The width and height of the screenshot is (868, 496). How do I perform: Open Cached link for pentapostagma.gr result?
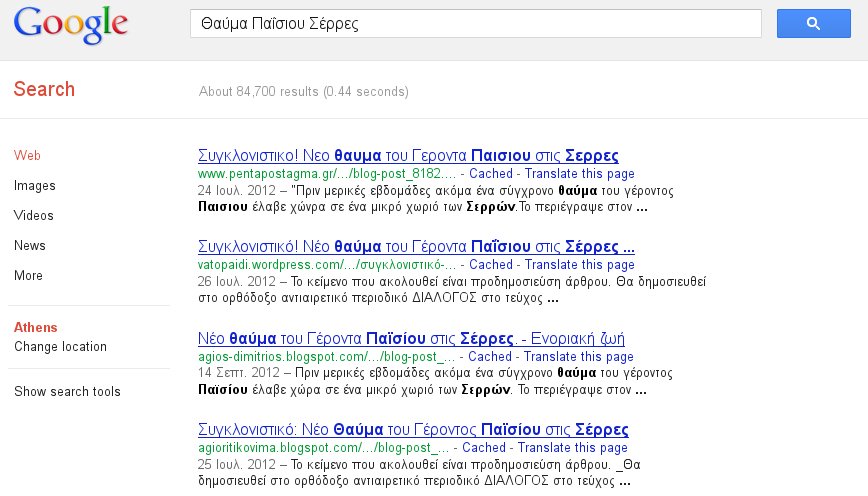click(491, 174)
